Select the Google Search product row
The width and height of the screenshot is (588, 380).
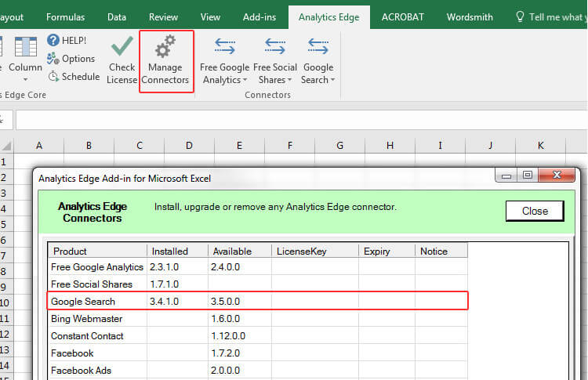pos(258,302)
